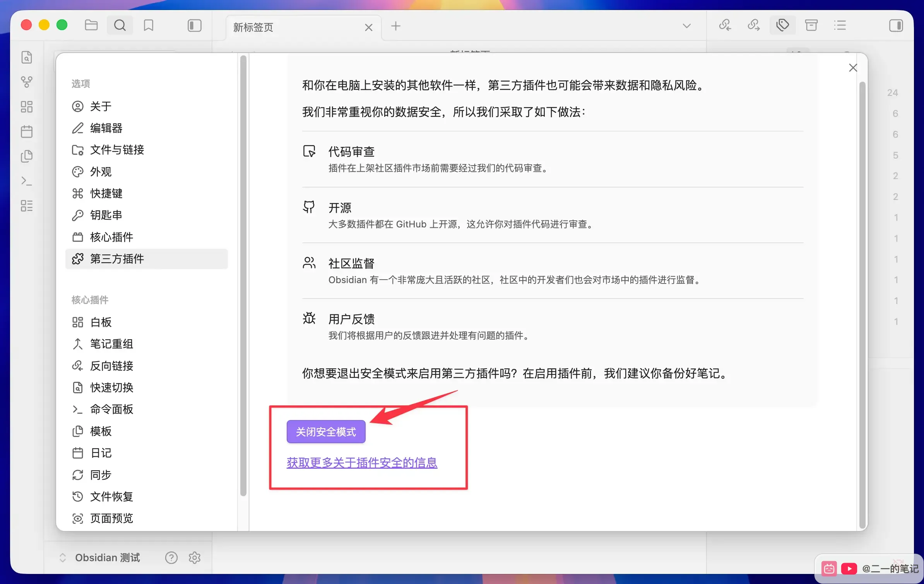The height and width of the screenshot is (584, 924).
Task: Open today's daily note calendar ribbon icon
Action: coord(27,131)
